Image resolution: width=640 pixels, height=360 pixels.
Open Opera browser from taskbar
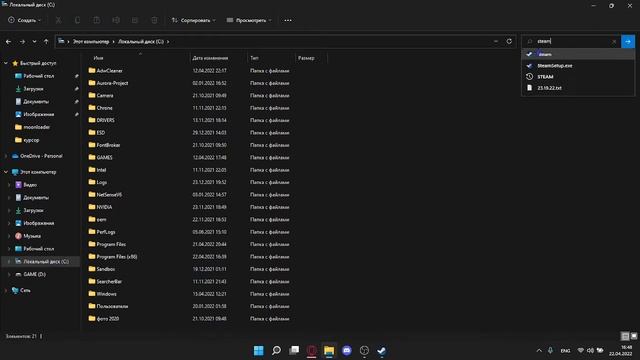pyautogui.click(x=311, y=350)
